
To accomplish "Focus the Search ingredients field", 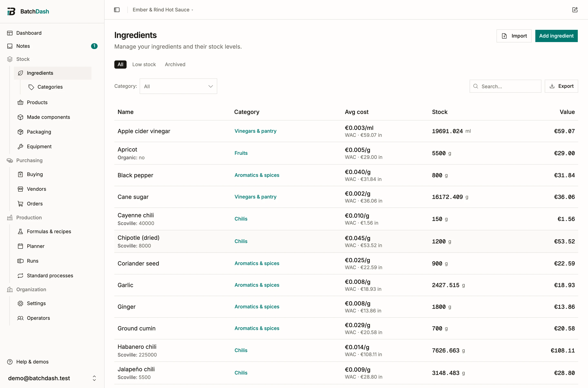I will pos(505,86).
